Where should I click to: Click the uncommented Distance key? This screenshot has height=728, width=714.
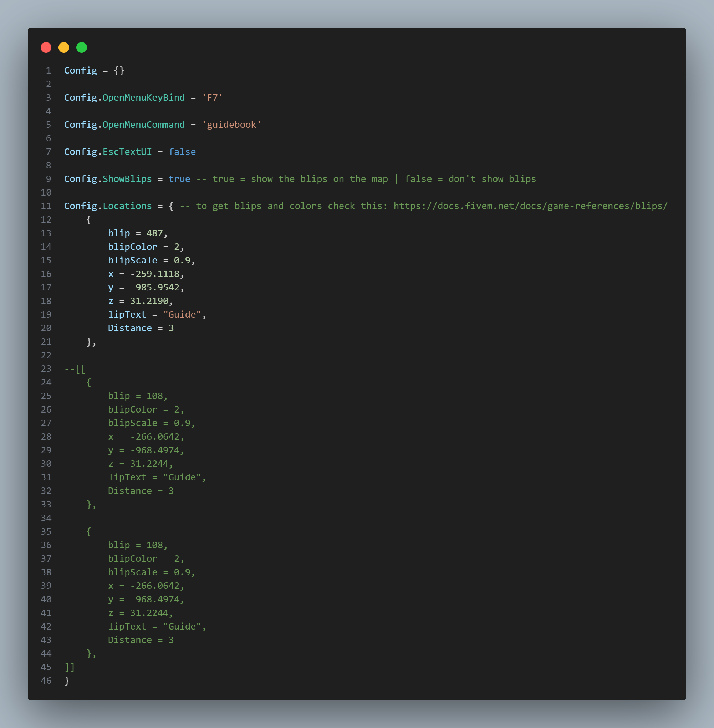(130, 328)
